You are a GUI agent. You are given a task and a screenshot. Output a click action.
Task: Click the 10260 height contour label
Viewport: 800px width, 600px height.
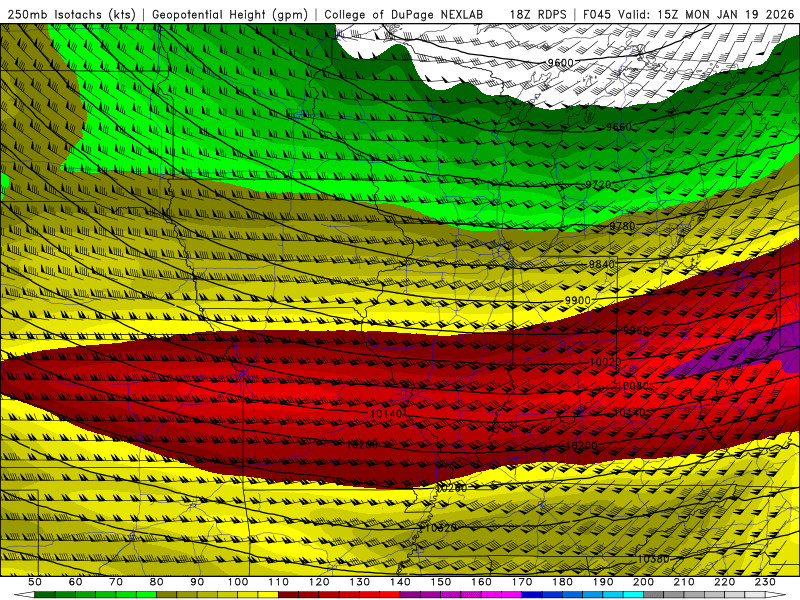451,488
